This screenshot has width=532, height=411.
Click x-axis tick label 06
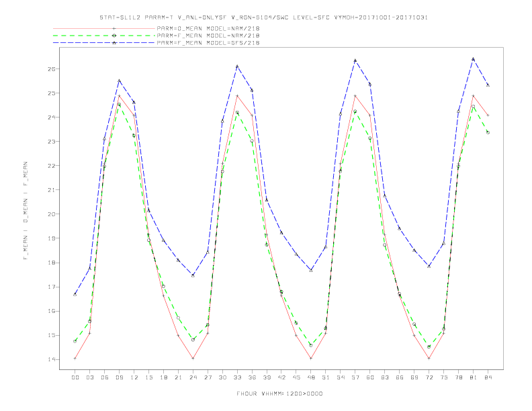[105, 377]
